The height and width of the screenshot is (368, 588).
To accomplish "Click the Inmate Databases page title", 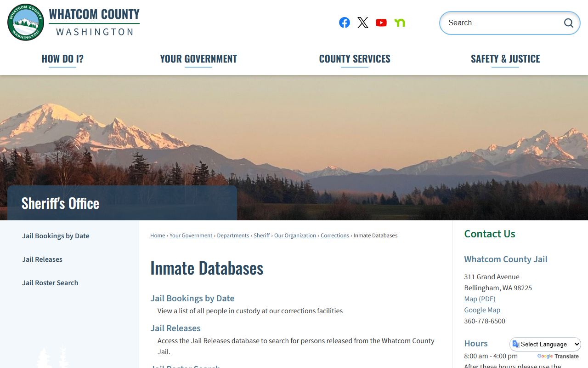I will click(207, 268).
